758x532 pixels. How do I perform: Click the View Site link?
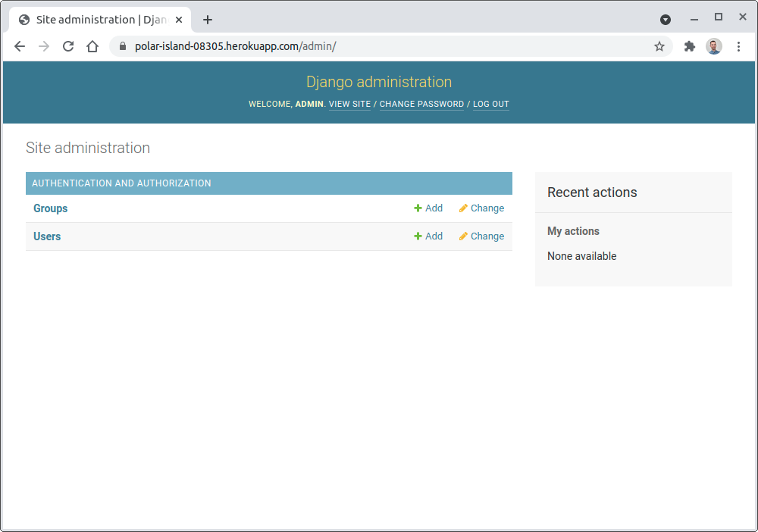(x=349, y=105)
